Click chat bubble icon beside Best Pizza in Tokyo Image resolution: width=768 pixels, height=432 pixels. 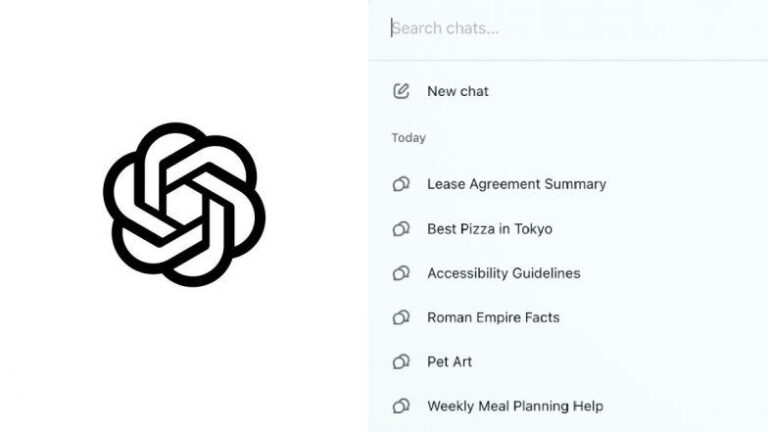pyautogui.click(x=401, y=229)
